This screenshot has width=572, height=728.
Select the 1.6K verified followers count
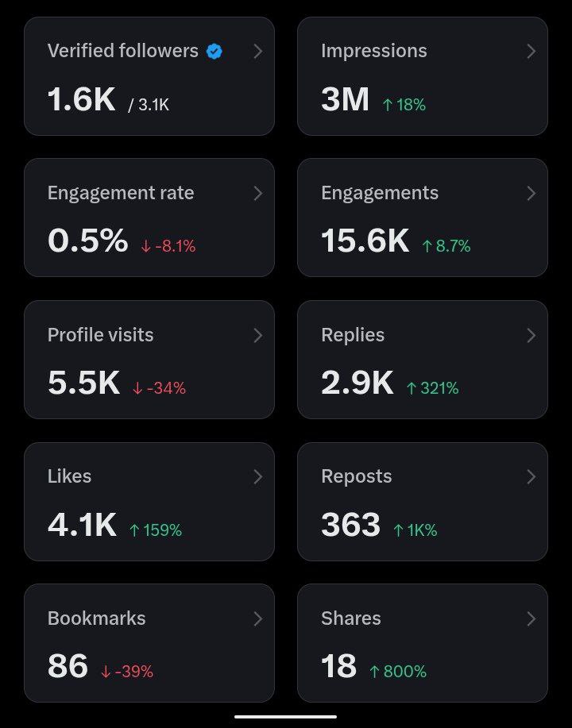point(81,100)
